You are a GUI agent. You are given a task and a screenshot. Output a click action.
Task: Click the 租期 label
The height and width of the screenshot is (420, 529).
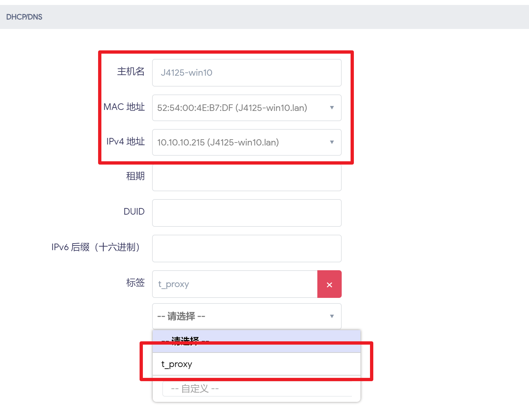135,176
